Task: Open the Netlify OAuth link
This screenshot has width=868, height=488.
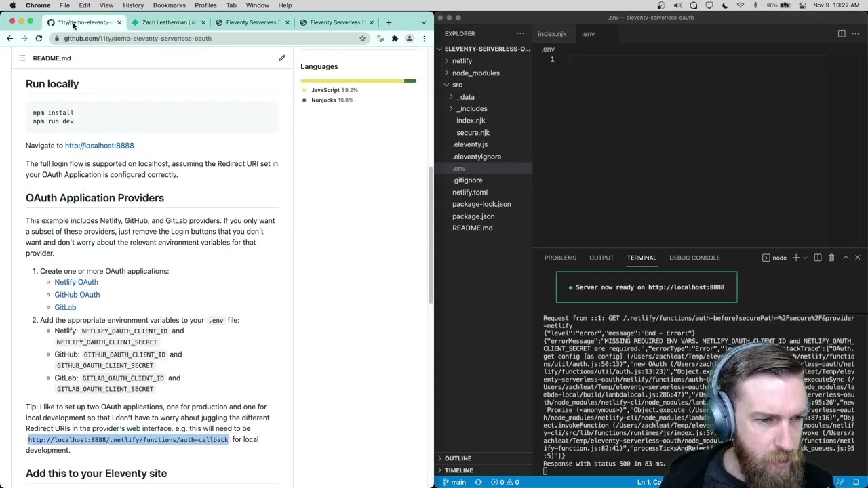Action: [76, 282]
